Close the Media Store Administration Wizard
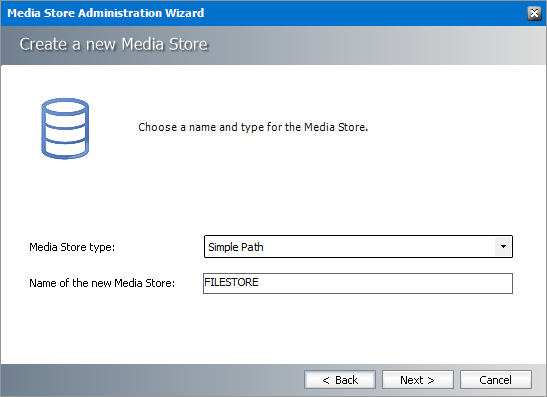 click(534, 13)
